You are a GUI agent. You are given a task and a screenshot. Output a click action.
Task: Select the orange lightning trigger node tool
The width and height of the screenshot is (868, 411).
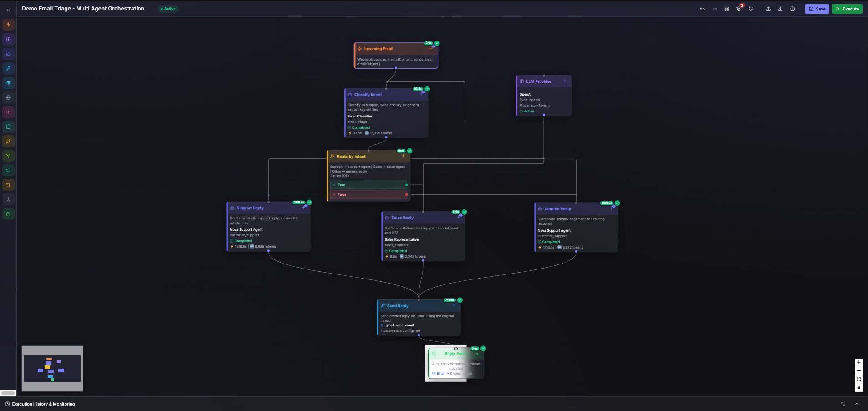[x=8, y=25]
